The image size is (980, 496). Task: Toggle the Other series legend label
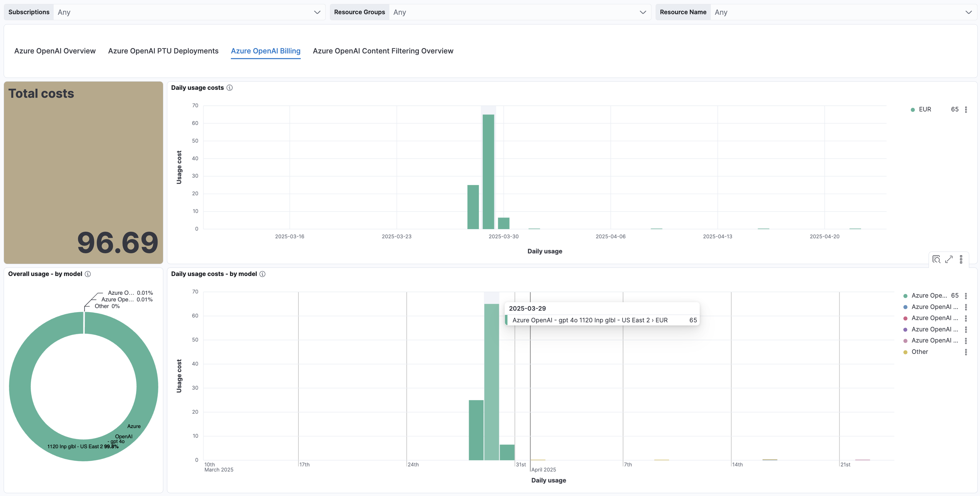pyautogui.click(x=920, y=352)
